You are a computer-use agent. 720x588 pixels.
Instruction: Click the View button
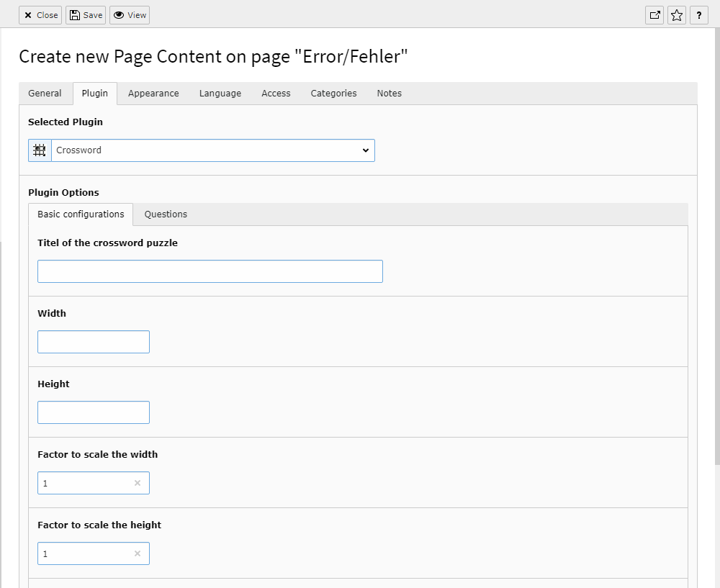point(130,15)
